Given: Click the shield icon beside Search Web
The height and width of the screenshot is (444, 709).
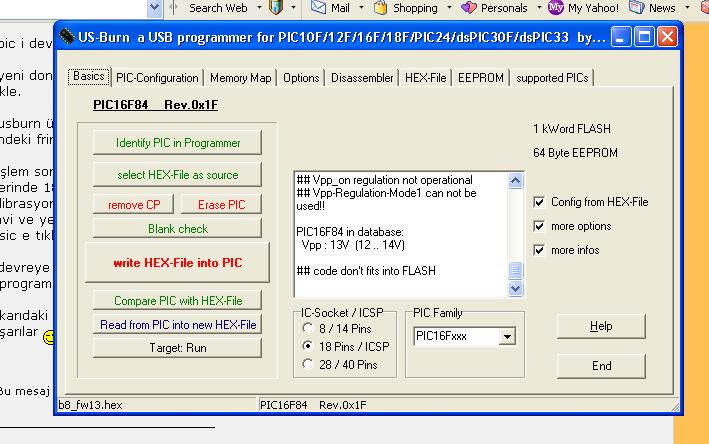Looking at the screenshot, I should coord(276,7).
